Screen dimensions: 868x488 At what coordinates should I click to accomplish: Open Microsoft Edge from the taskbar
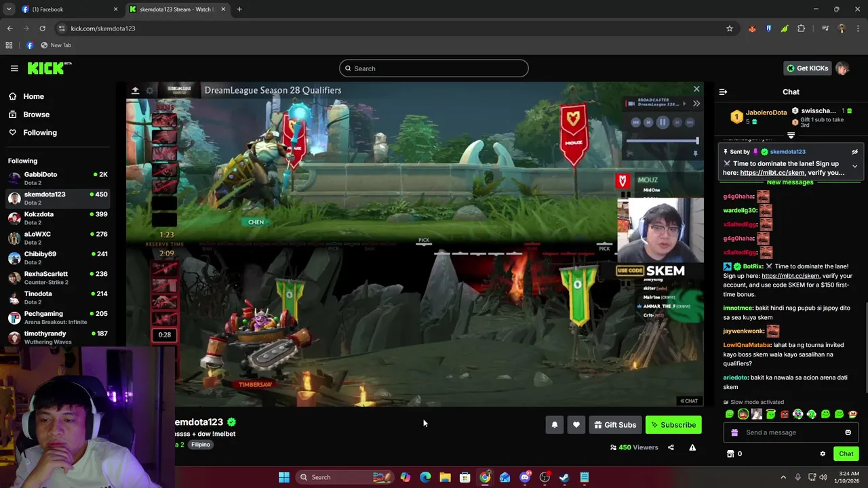pyautogui.click(x=425, y=477)
